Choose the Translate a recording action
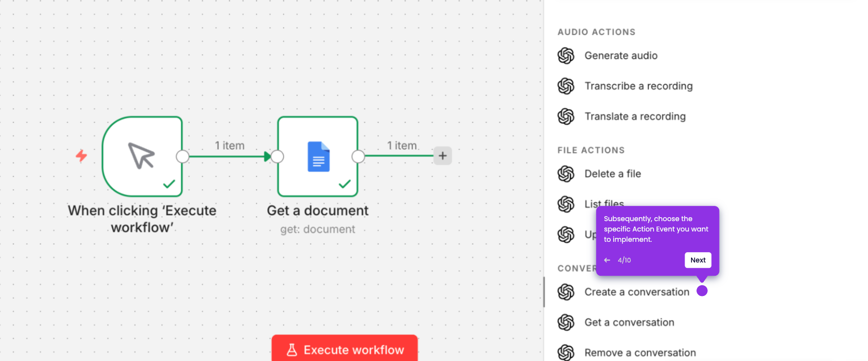 coord(635,117)
